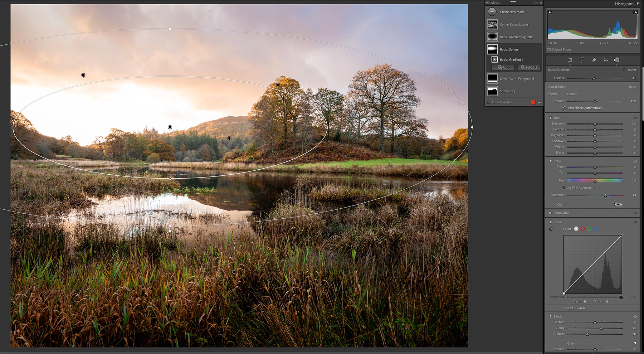Choose the Red Eye tool icon
This screenshot has width=644, height=354.
(x=606, y=60)
